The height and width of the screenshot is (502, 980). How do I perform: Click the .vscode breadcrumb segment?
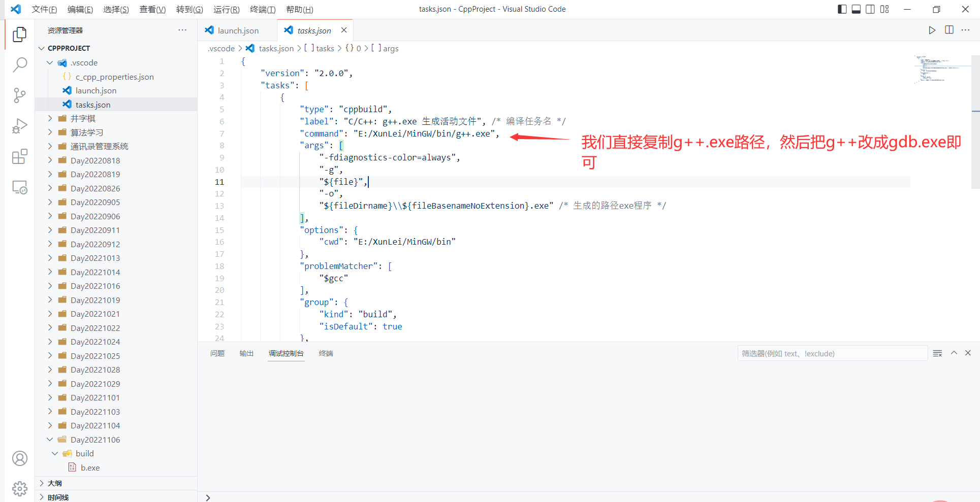[222, 48]
